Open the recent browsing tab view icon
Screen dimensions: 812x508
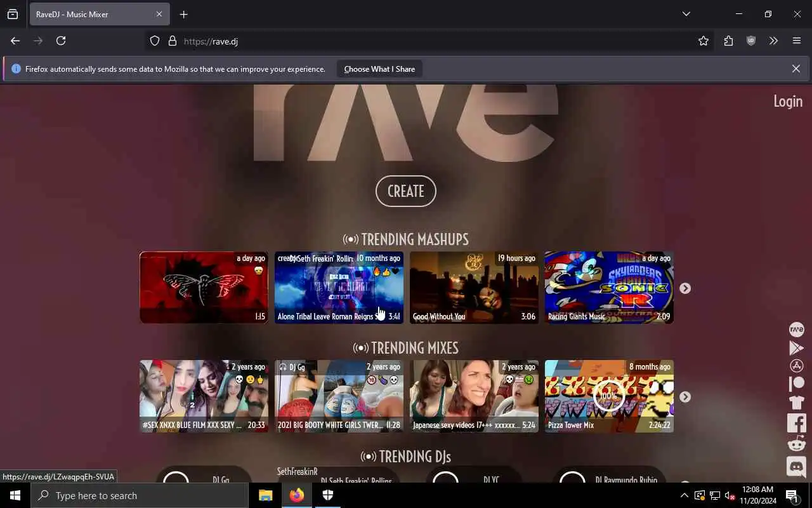tap(13, 14)
